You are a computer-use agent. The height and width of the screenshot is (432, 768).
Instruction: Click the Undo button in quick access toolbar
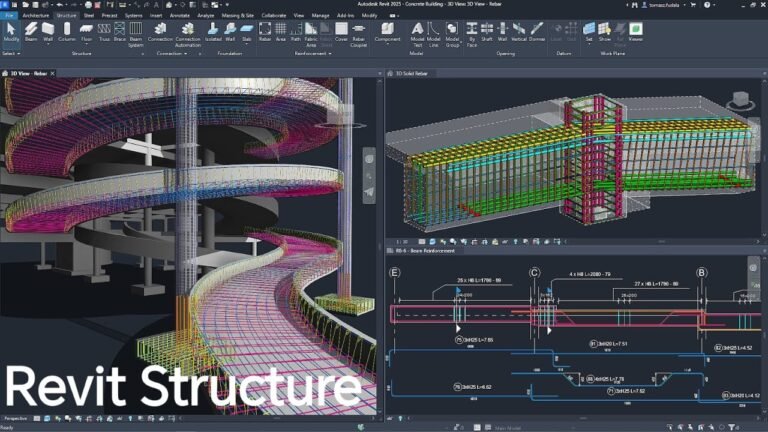(59, 4)
